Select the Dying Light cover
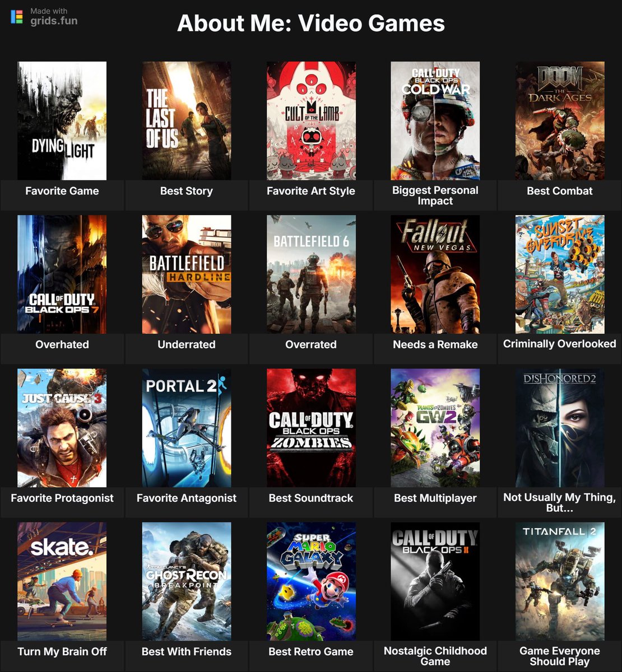This screenshot has width=622, height=672. [x=62, y=120]
